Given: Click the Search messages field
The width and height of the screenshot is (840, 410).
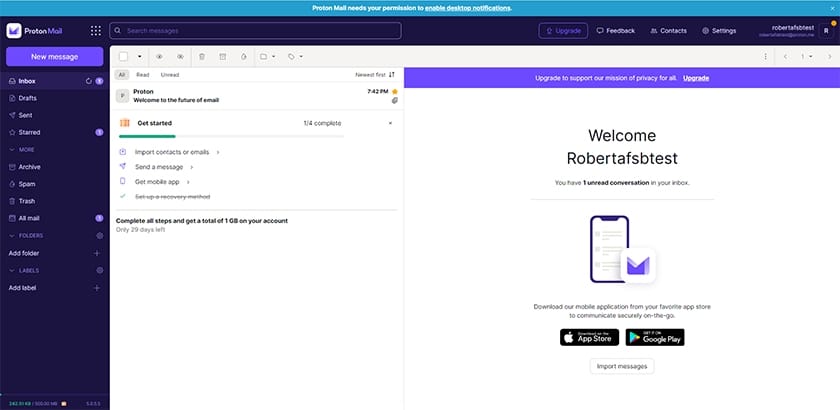Looking at the screenshot, I should tap(256, 31).
